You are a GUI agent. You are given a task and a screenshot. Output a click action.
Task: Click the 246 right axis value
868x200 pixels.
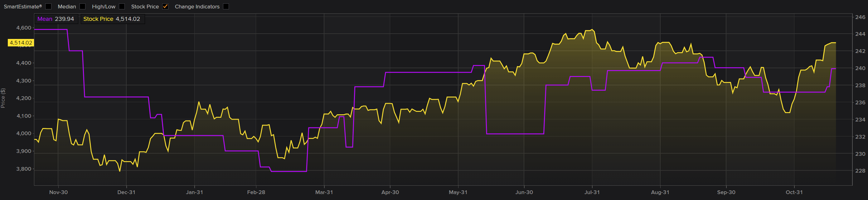click(x=860, y=17)
